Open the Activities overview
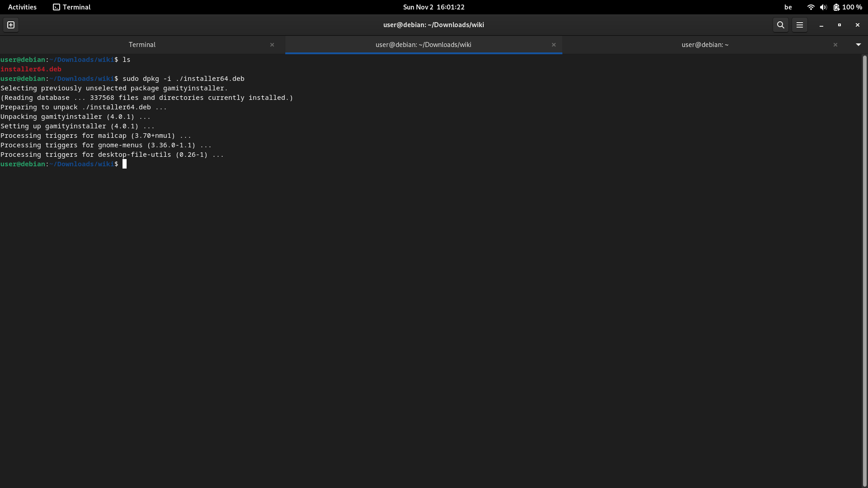The width and height of the screenshot is (868, 488). pyautogui.click(x=22, y=7)
